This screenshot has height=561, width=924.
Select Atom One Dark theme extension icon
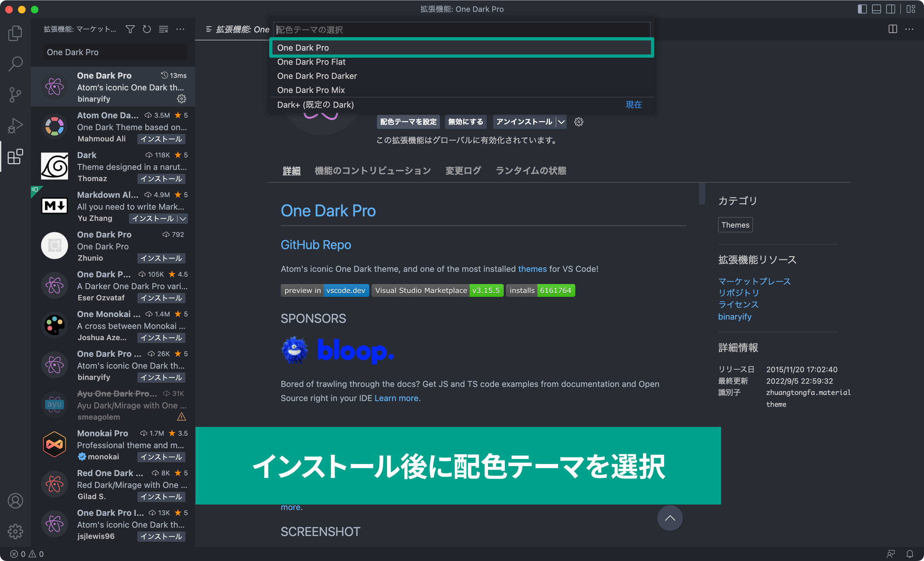54,126
